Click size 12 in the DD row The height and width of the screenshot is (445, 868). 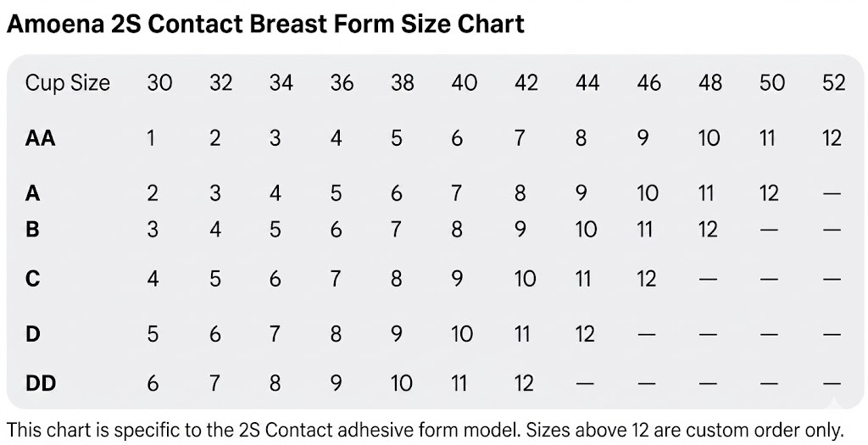click(x=524, y=383)
